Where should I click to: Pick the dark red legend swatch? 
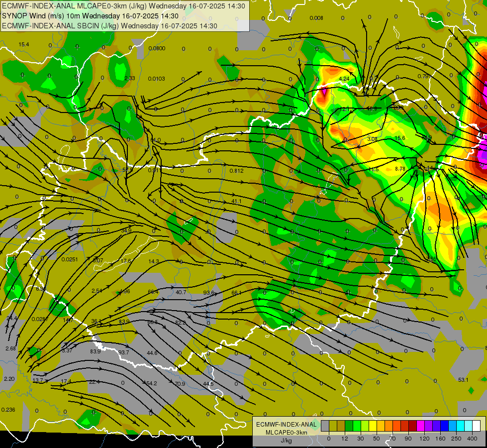tap(412, 426)
